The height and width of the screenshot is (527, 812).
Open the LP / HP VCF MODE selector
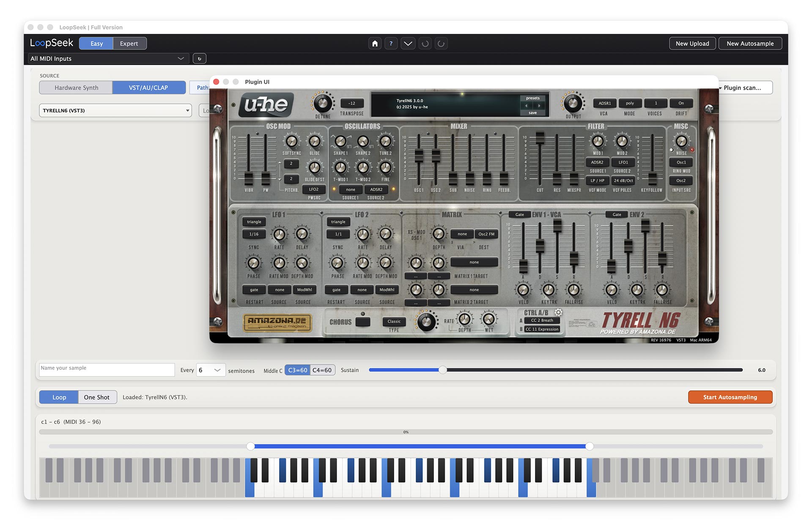click(597, 181)
